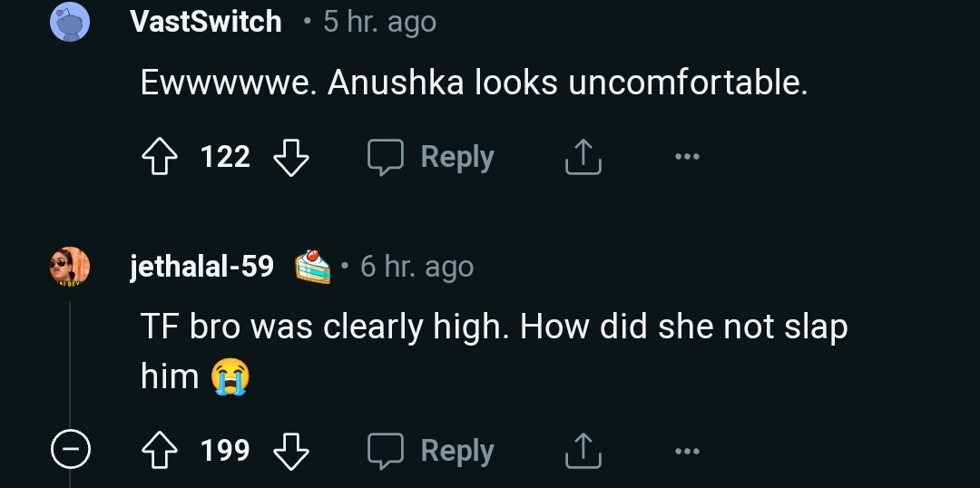Upvote VastSwitch's comment
Image resolution: width=980 pixels, height=488 pixels.
pyautogui.click(x=161, y=158)
